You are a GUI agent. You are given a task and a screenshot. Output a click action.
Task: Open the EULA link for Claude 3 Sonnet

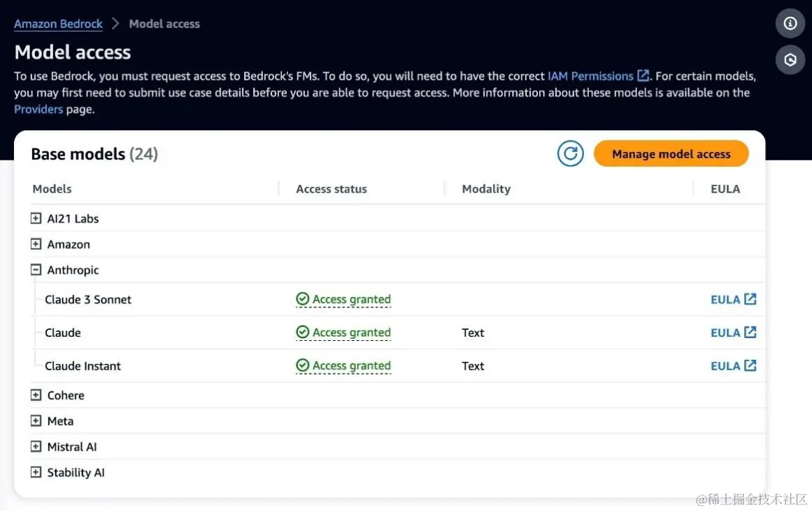click(733, 300)
